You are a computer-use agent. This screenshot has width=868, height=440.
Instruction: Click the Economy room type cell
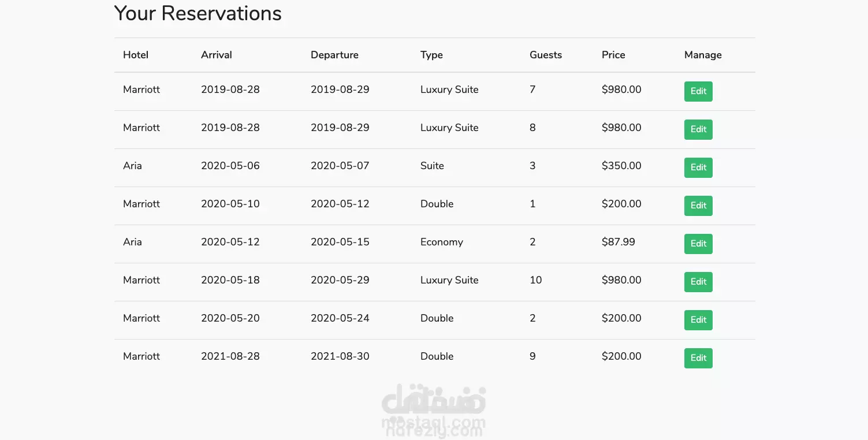(442, 242)
